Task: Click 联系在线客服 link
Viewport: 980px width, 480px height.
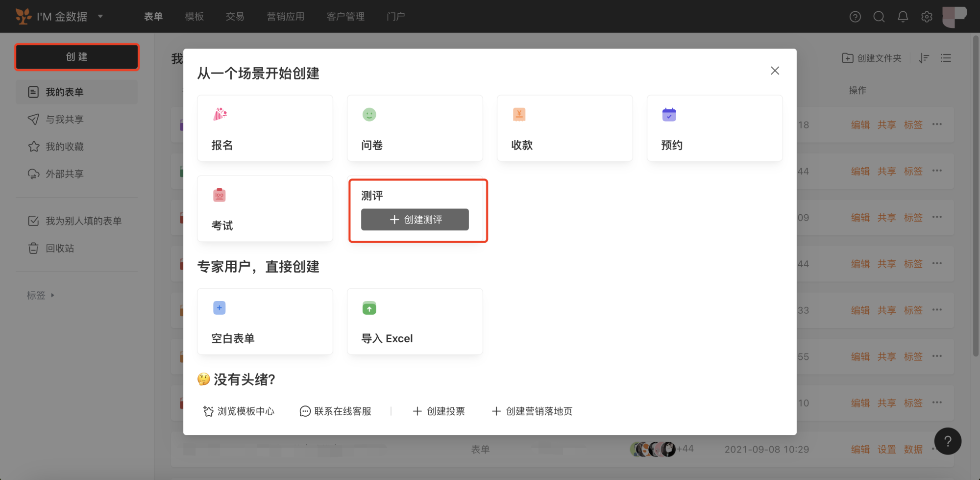Action: [x=336, y=411]
